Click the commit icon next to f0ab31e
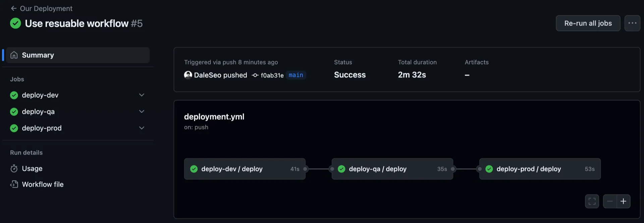 click(x=255, y=75)
